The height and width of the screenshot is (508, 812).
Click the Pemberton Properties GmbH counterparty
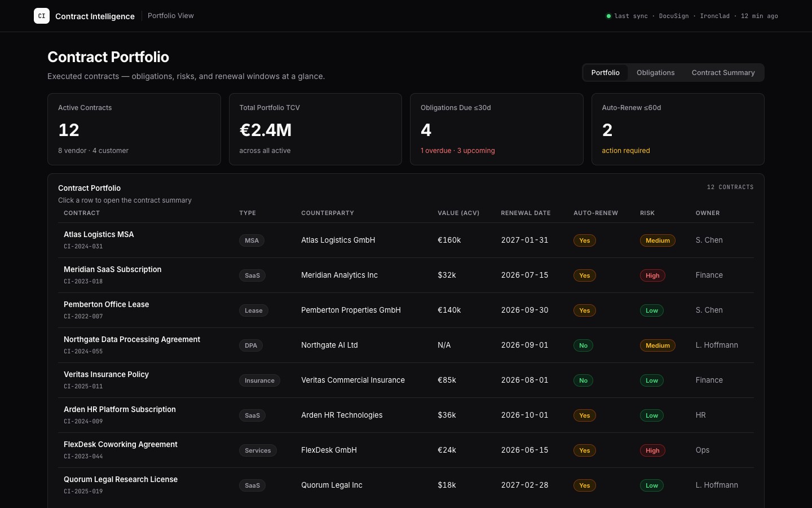coord(351,310)
